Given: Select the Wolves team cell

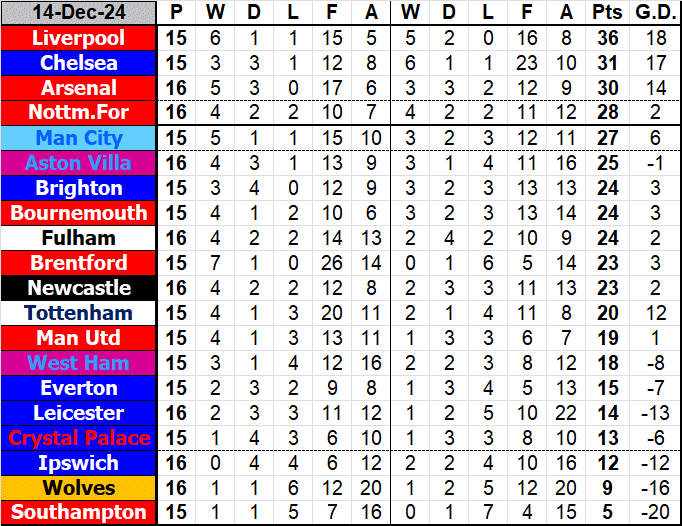Looking at the screenshot, I should (x=79, y=488).
